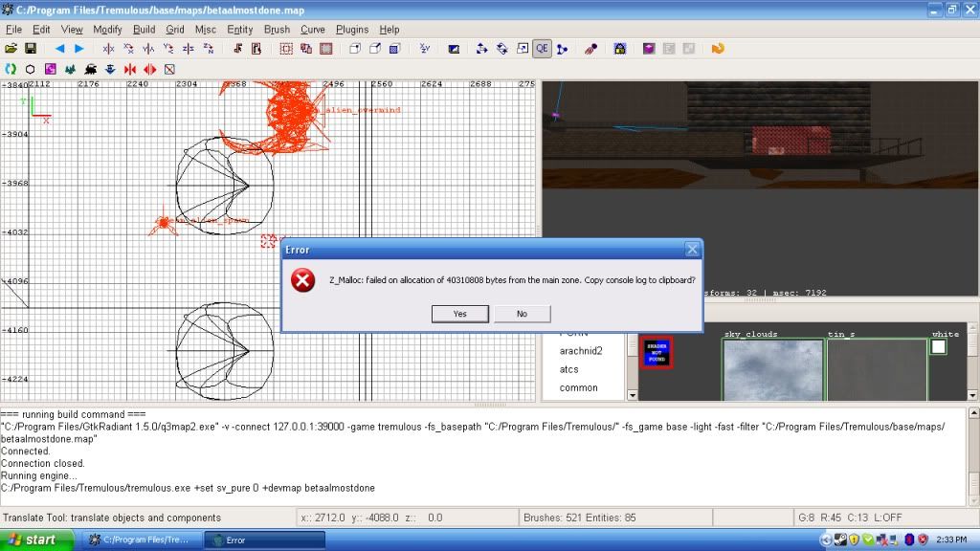
Task: Toggle the texture lock padlock icon
Action: [x=620, y=49]
